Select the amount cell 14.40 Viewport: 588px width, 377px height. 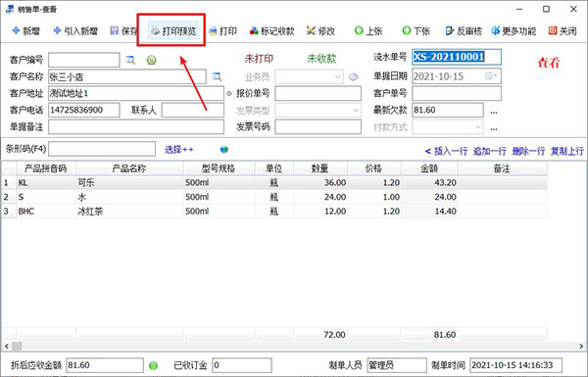(429, 212)
